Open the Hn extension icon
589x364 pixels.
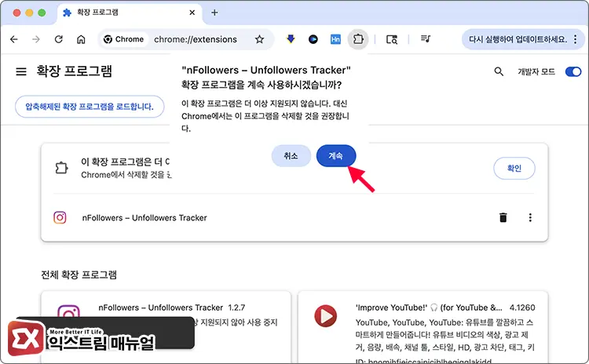tap(335, 39)
